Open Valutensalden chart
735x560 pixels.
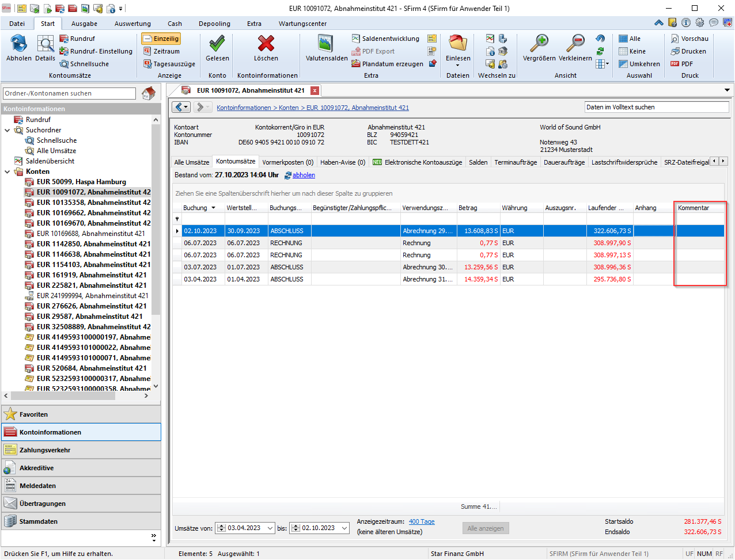326,44
